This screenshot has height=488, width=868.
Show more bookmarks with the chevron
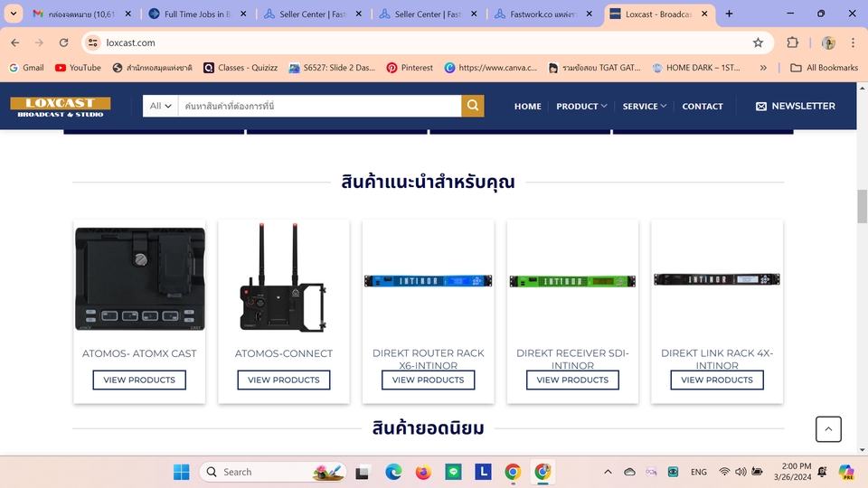[x=763, y=68]
